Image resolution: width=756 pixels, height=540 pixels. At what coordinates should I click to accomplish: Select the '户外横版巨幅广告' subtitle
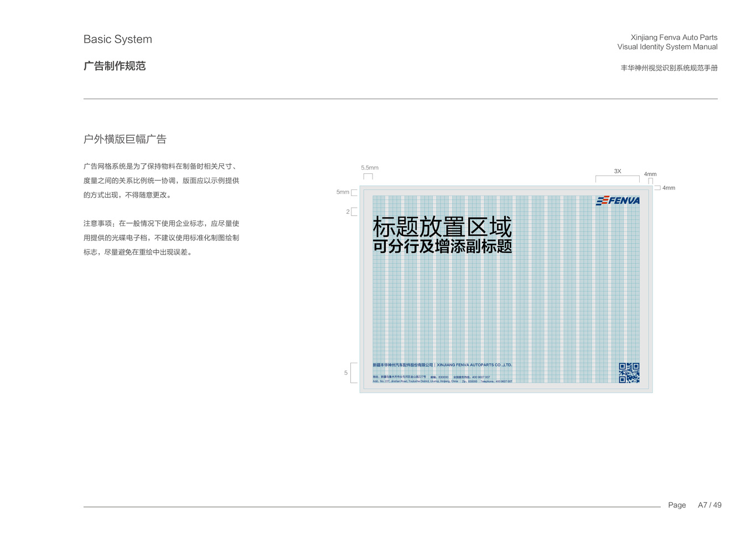(125, 139)
